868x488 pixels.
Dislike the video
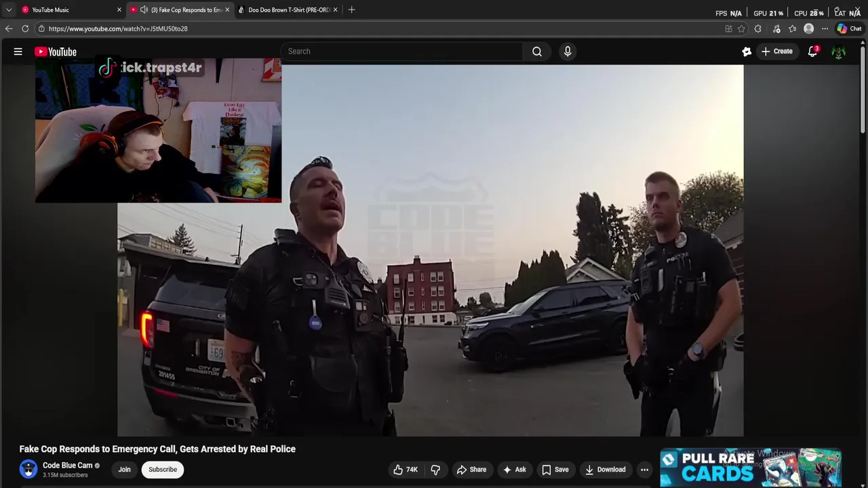435,470
